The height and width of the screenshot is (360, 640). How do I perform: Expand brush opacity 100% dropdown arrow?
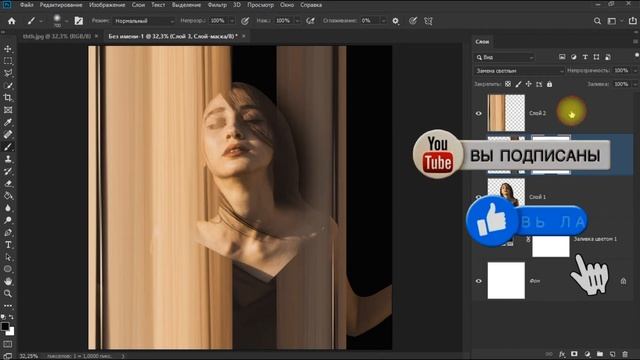[232, 21]
